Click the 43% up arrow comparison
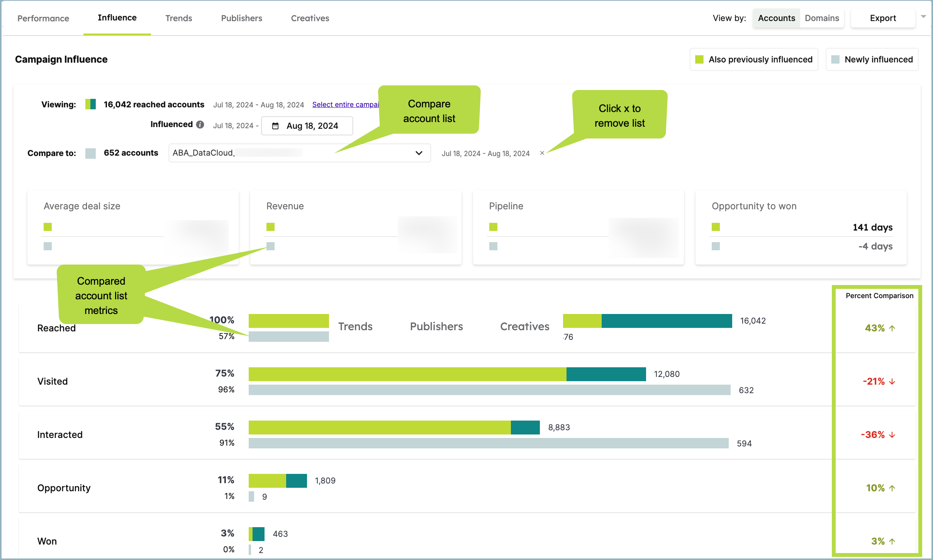The height and width of the screenshot is (560, 933). tap(880, 328)
